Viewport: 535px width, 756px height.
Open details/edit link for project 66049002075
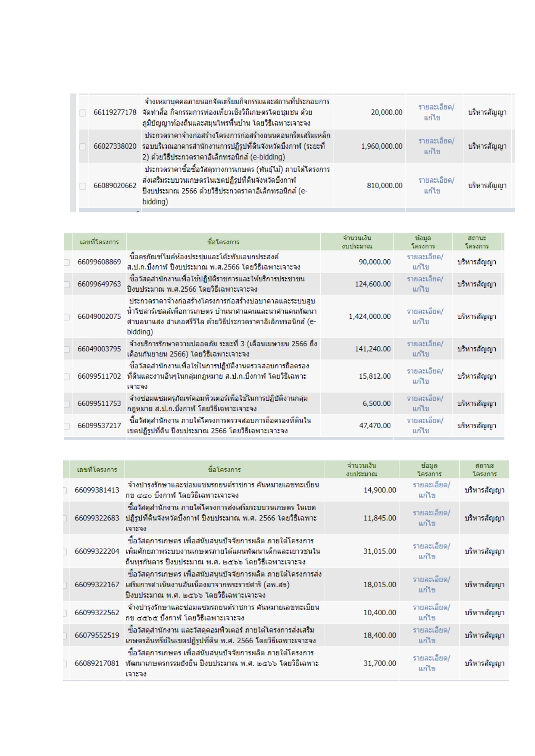[x=425, y=316]
